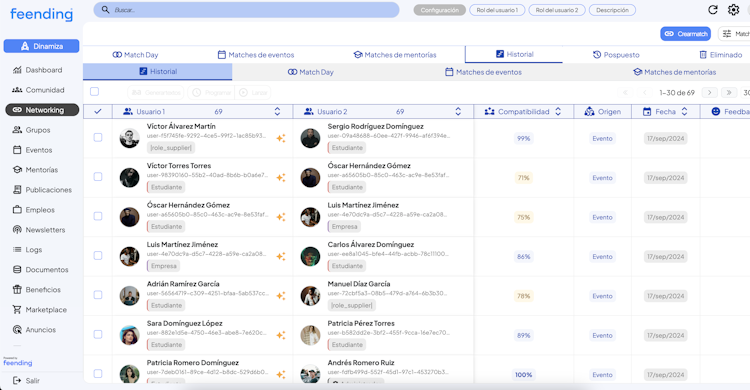750x390 pixels.
Task: Check the Óscar Hernández Gómez – Luis Martínez row
Action: (x=98, y=216)
